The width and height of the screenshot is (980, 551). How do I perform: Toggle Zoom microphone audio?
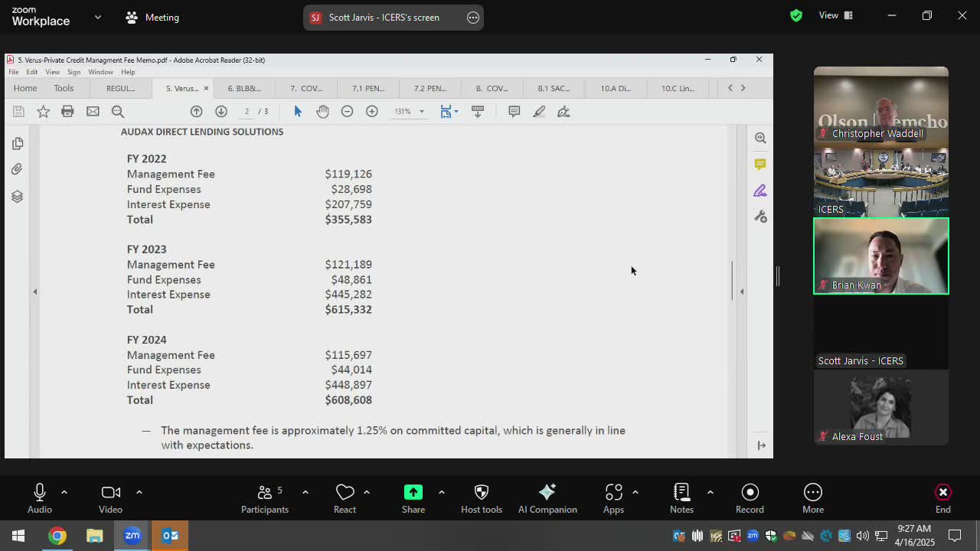(x=40, y=498)
